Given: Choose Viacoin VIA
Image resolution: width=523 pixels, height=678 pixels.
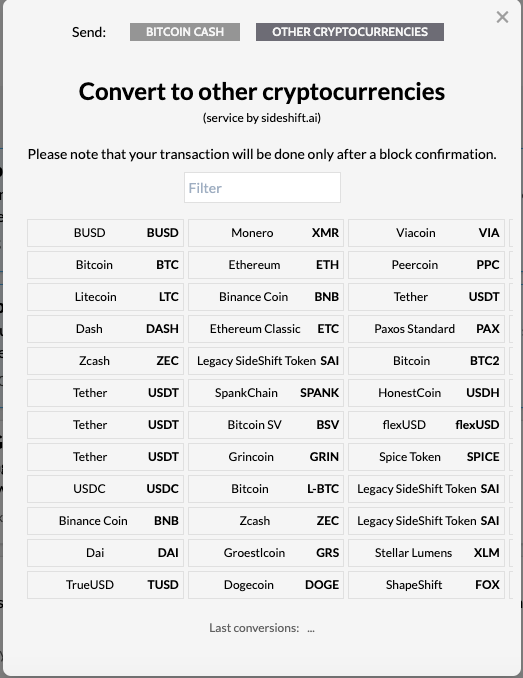Looking at the screenshot, I should click(x=427, y=233).
